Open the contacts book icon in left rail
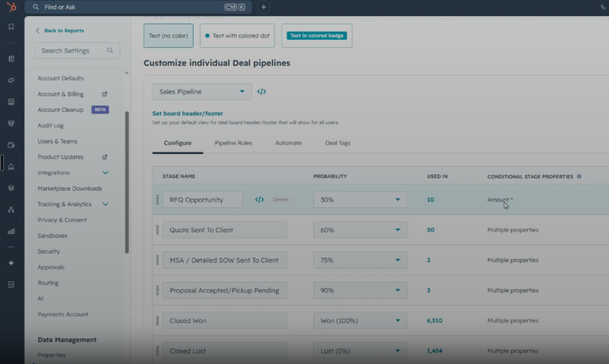This screenshot has height=364, width=609. point(11,59)
